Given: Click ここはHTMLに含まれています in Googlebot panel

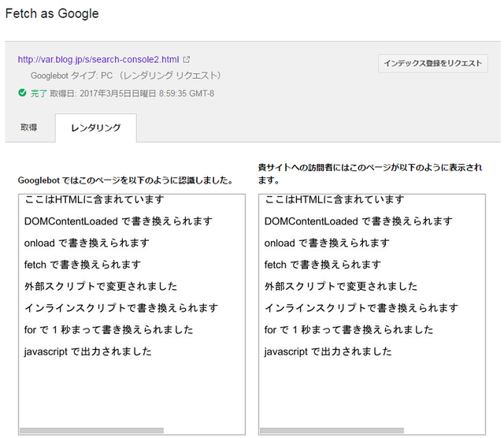Looking at the screenshot, I should click(x=94, y=199).
